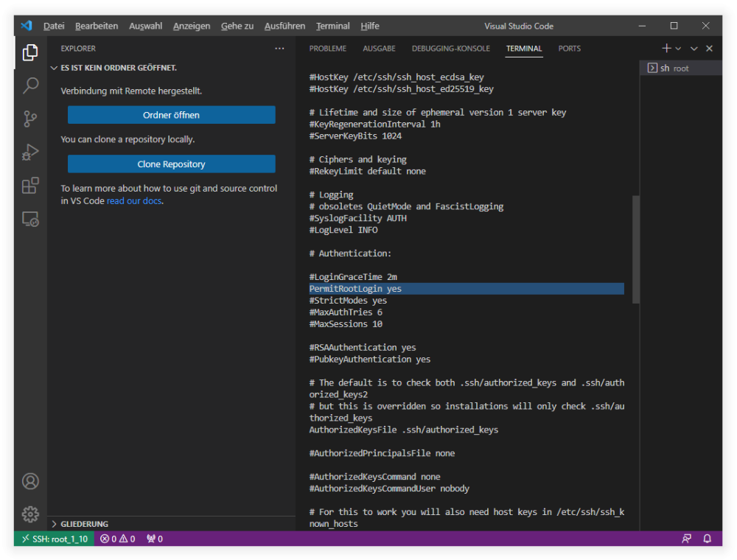The width and height of the screenshot is (737, 560).
Task: Open the Search view icon
Action: (30, 85)
